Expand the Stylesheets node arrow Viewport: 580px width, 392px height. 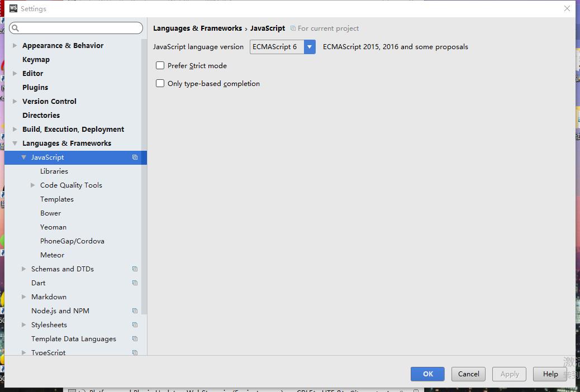pyautogui.click(x=23, y=324)
